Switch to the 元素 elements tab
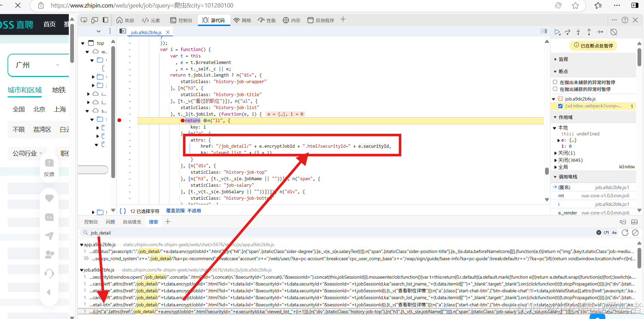 point(151,20)
